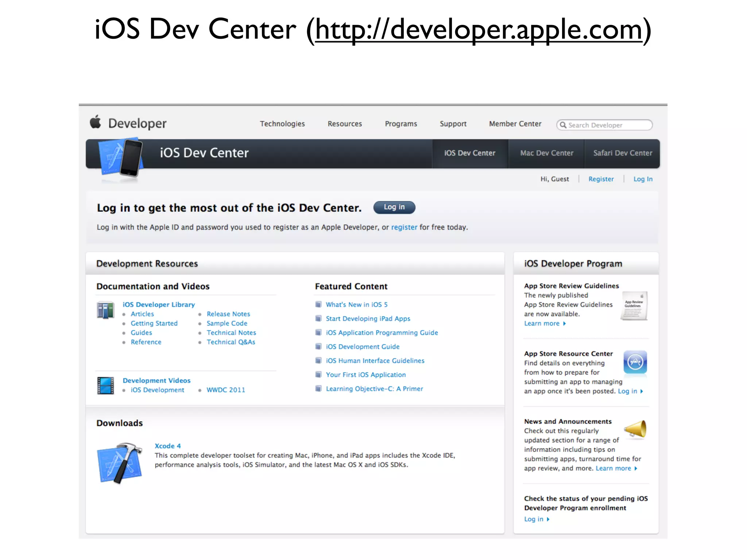747x560 pixels.
Task: Click document icon beside iOS Human Interface Guidelines
Action: click(318, 361)
